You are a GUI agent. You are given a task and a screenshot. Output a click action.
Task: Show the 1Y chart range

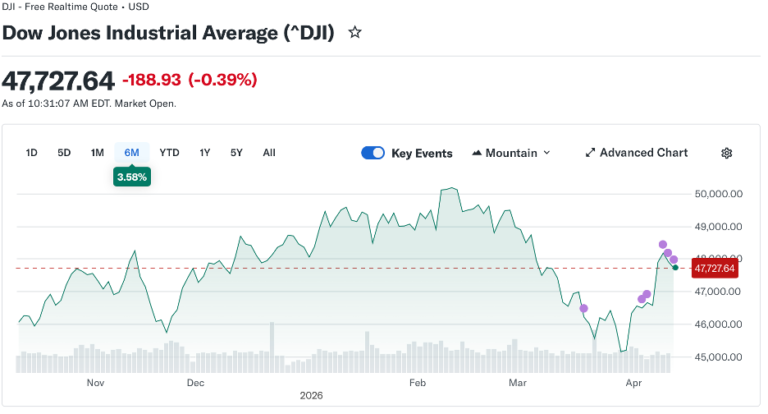(x=205, y=153)
